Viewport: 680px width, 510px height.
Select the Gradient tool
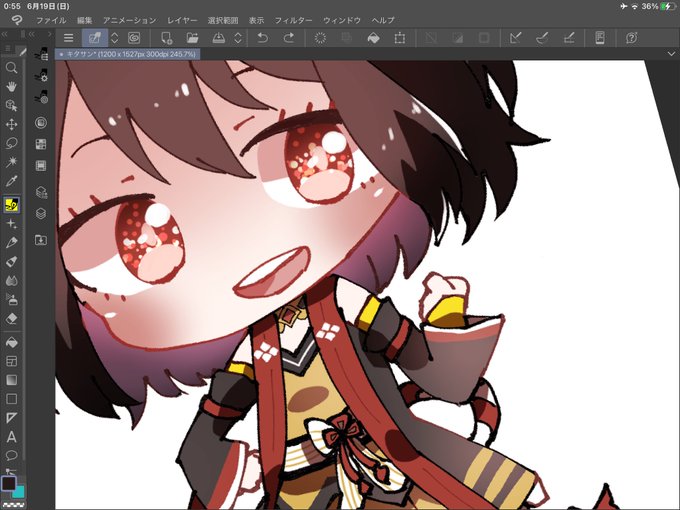[12, 380]
